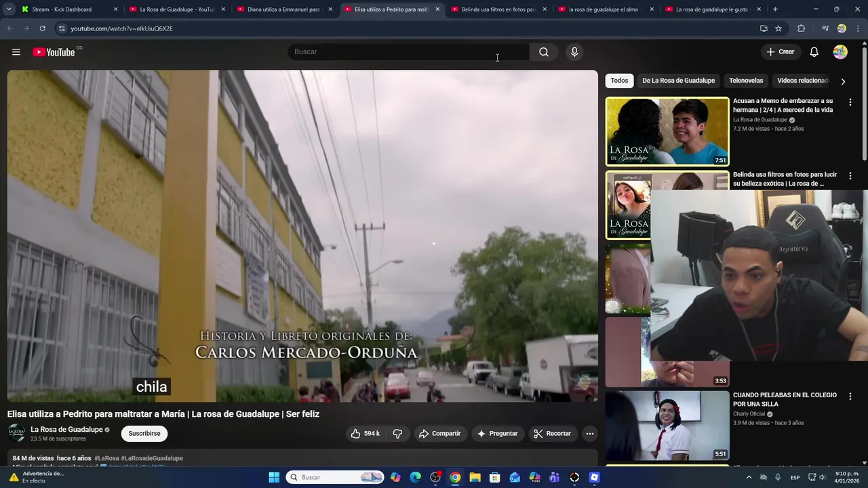Viewport: 868px width, 488px height.
Task: Launch Microsoft Edge from the taskbar
Action: tap(415, 477)
